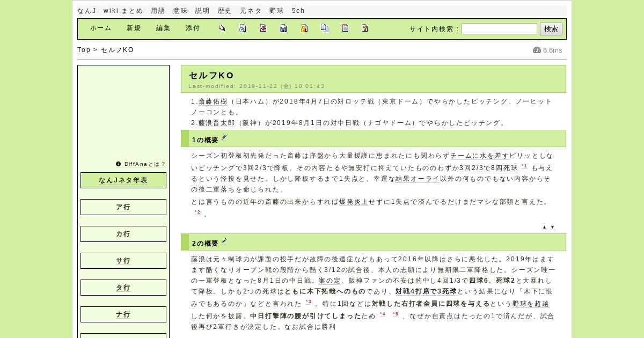This screenshot has height=338, width=644.
Task: Click the info icon beside DiffAnaとは
Action: [x=119, y=164]
